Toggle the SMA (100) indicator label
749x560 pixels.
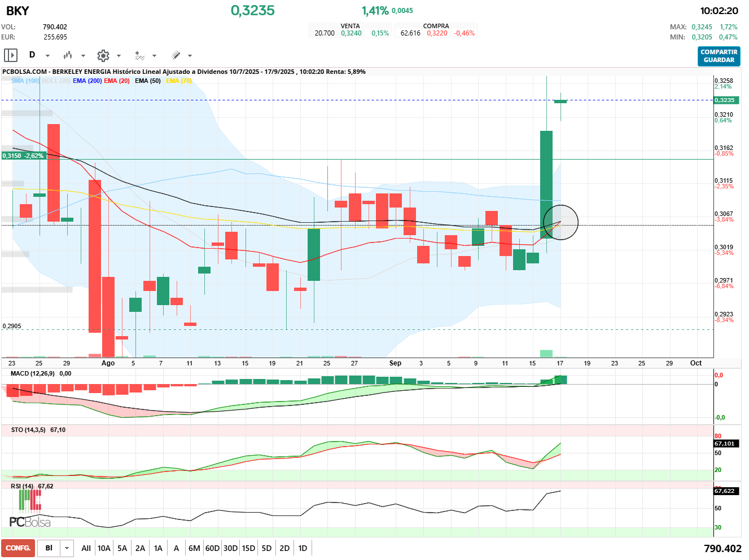pyautogui.click(x=25, y=81)
